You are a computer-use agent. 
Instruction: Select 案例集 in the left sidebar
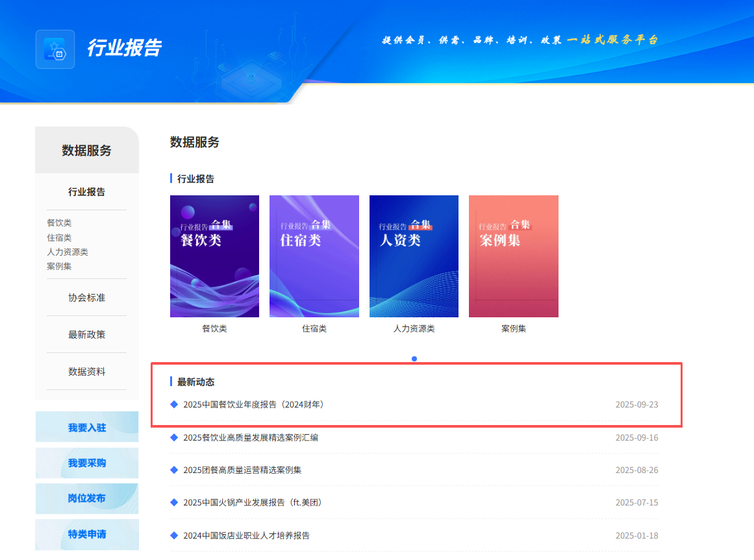coord(59,266)
